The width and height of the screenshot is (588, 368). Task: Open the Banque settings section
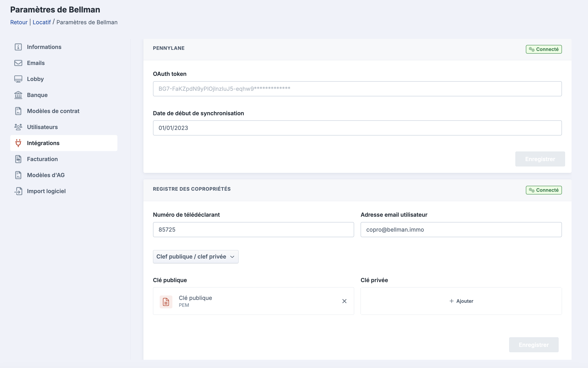[64, 95]
